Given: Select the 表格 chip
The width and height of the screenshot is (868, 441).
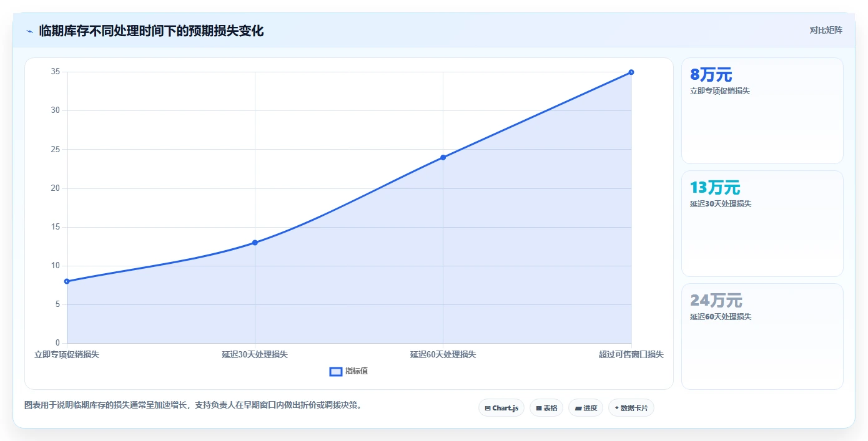Looking at the screenshot, I should pyautogui.click(x=546, y=408).
